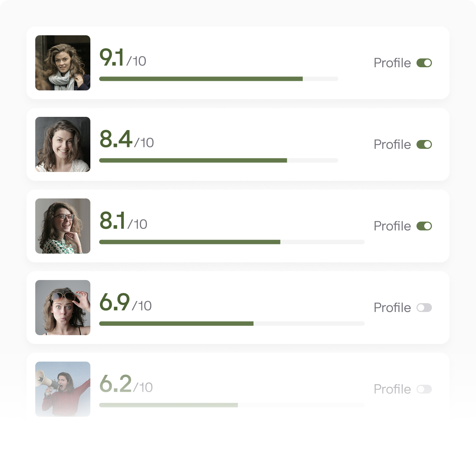Click the progress bar for the 6.9 score
Screen dimensions: 476x452
click(231, 323)
